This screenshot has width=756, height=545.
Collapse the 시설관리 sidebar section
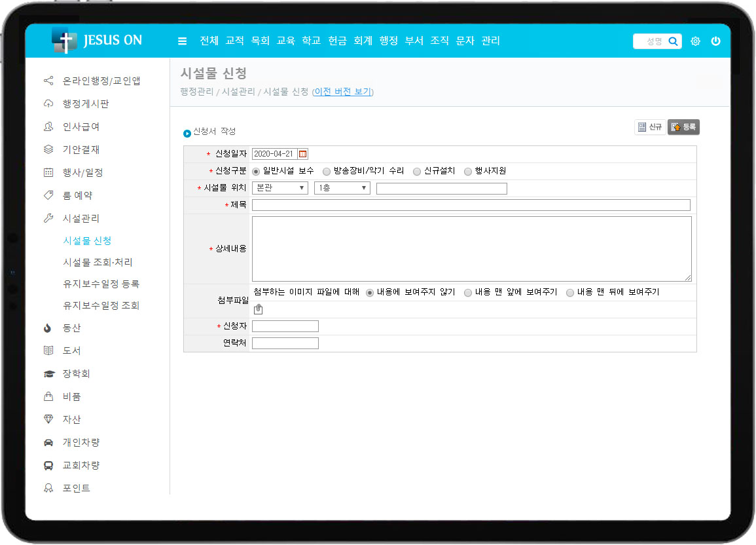pos(81,219)
